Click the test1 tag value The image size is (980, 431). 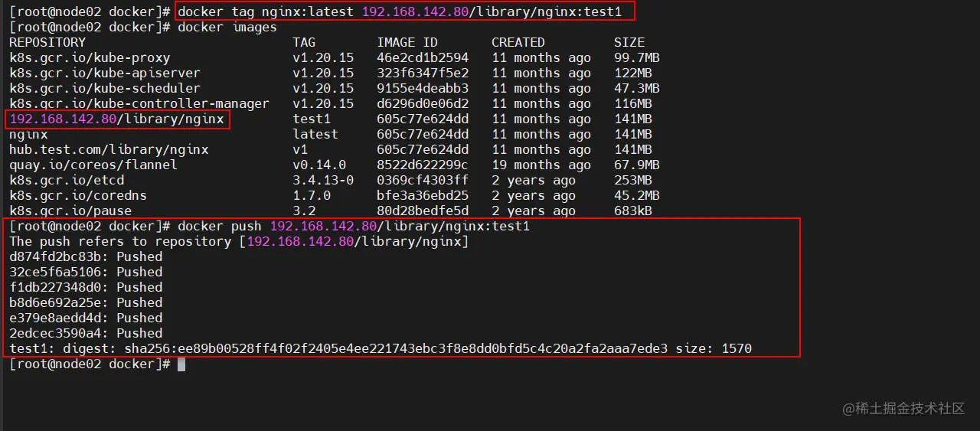tap(312, 119)
